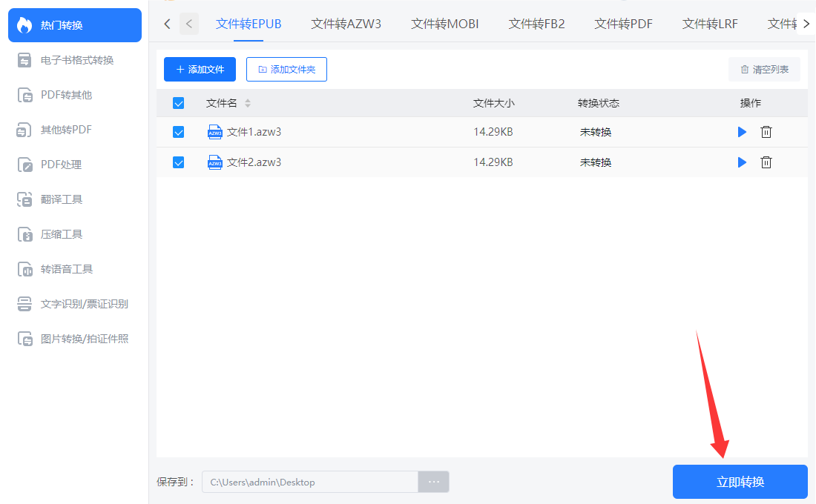This screenshot has height=504, width=816.
Task: Open 文字识别/票证识别 in sidebar
Action: point(74,305)
